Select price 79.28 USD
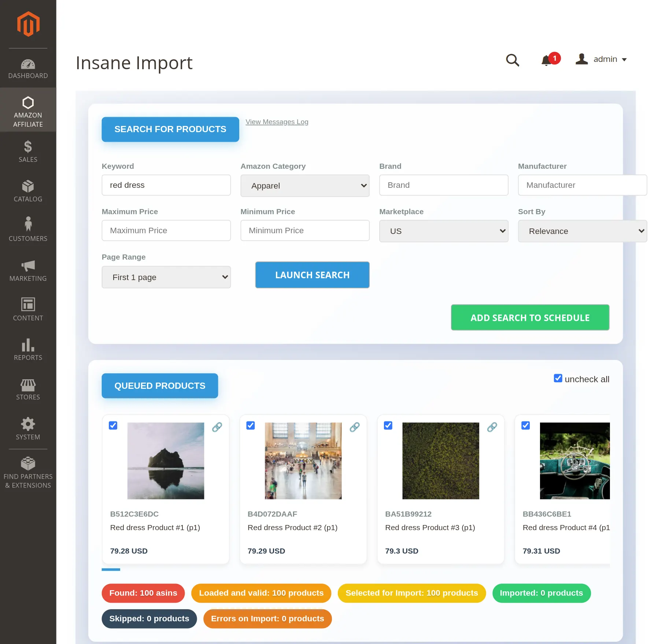The height and width of the screenshot is (644, 655). [x=129, y=551]
